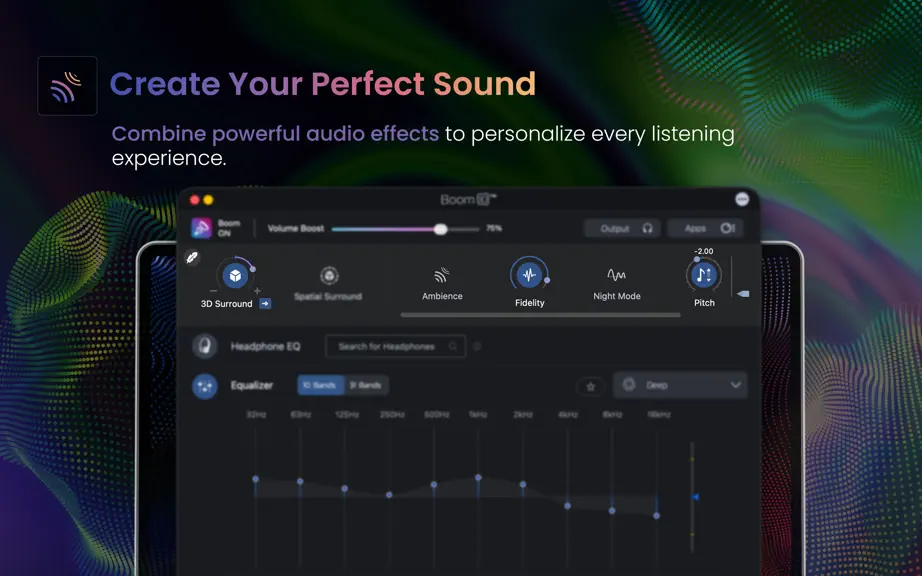Turn on the Ambience effect
This screenshot has height=576, width=922.
[442, 274]
